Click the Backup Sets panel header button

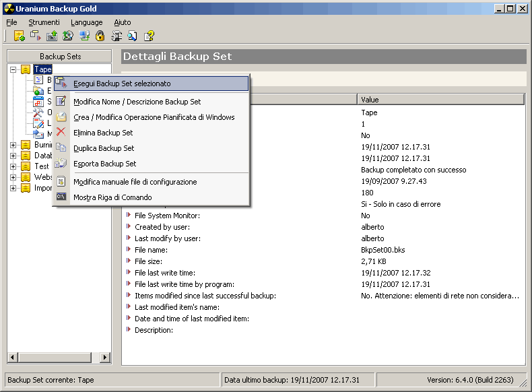coord(59,57)
